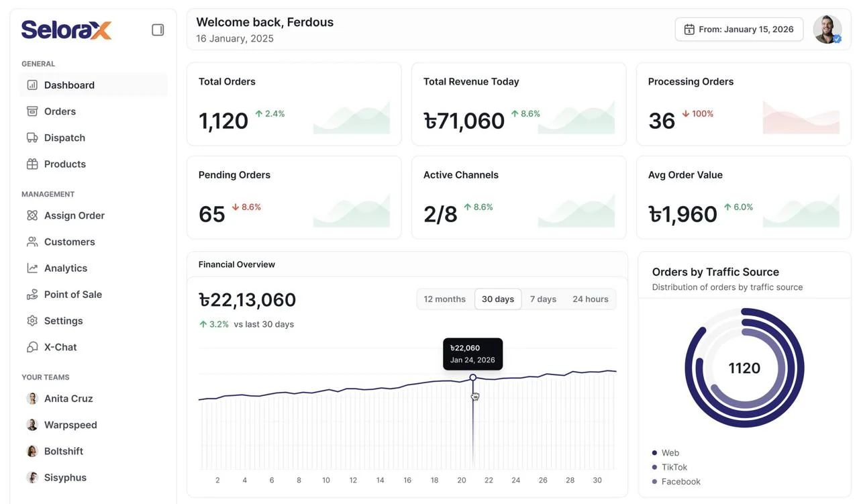
Task: Go to the Analytics page
Action: (93, 268)
